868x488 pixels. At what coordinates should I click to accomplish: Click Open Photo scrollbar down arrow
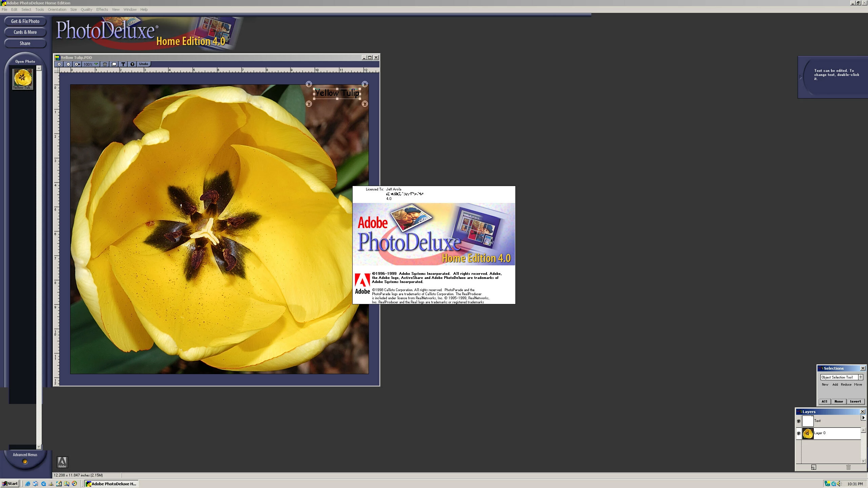[x=39, y=447]
